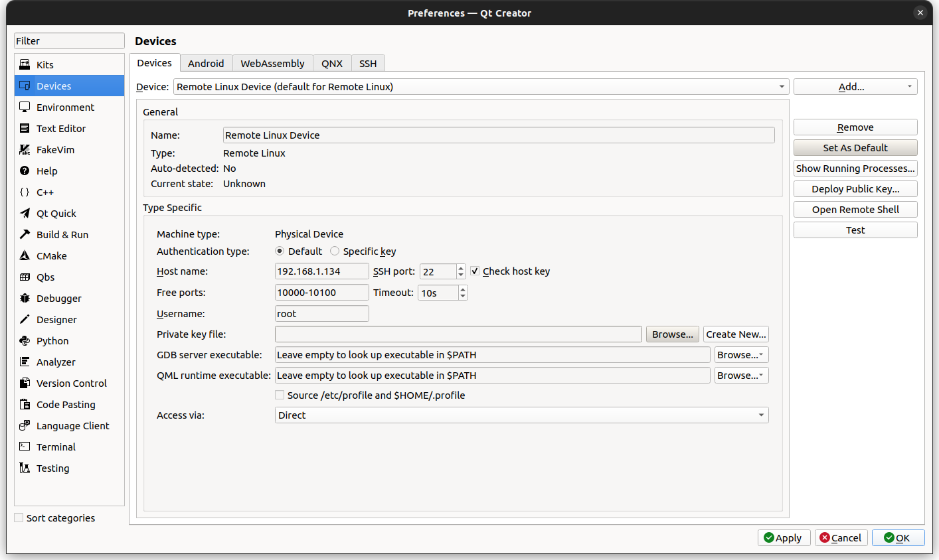Select the Specific key authentication type
Image resolution: width=939 pixels, height=560 pixels.
(x=335, y=251)
